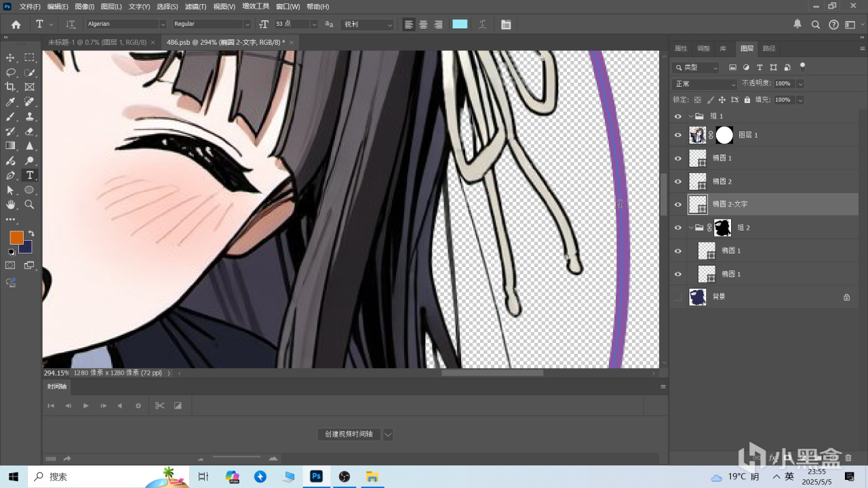Image resolution: width=868 pixels, height=488 pixels.
Task: Select the Hand tool
Action: click(10, 205)
